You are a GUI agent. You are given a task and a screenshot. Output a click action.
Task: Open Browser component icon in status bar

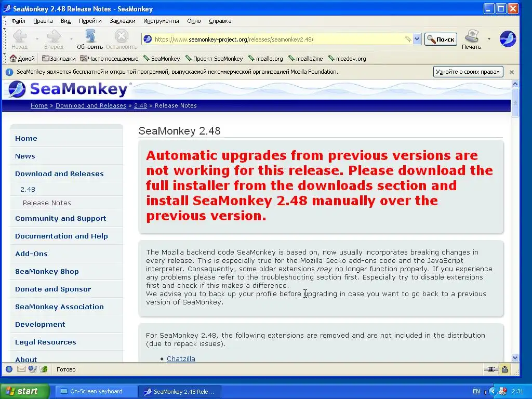pos(9,369)
